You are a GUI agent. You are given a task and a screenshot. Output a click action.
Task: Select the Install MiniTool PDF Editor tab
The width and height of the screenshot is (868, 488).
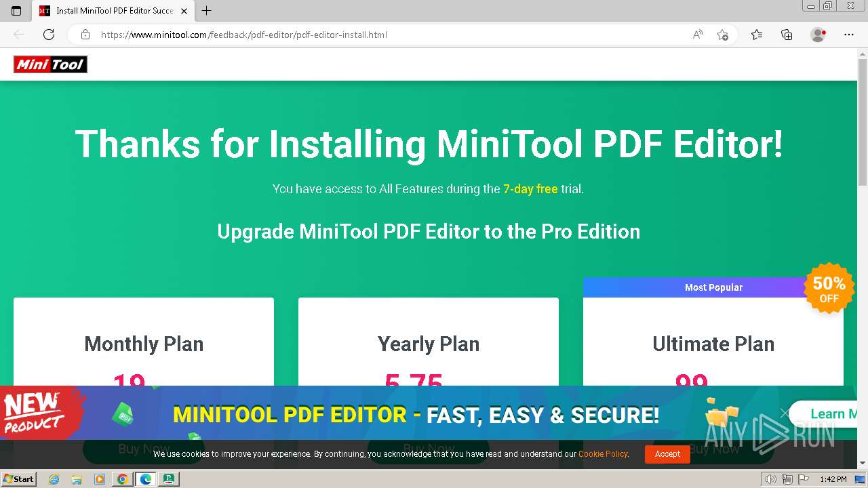[113, 11]
